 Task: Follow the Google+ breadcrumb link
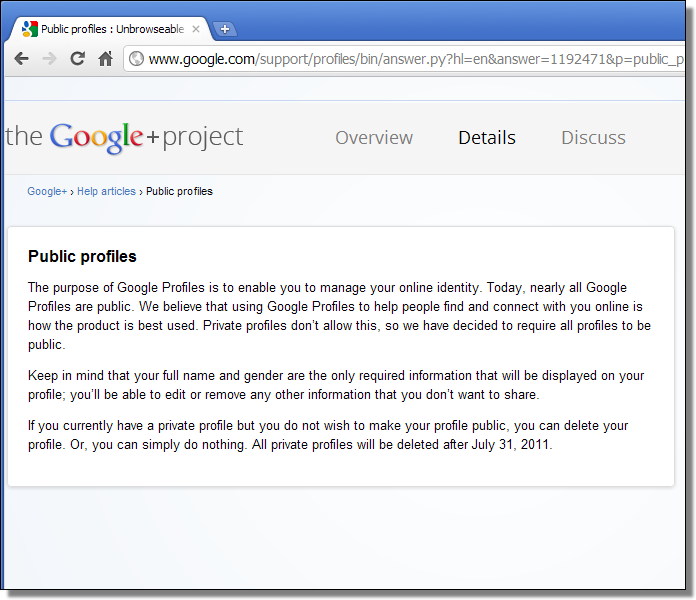[47, 191]
